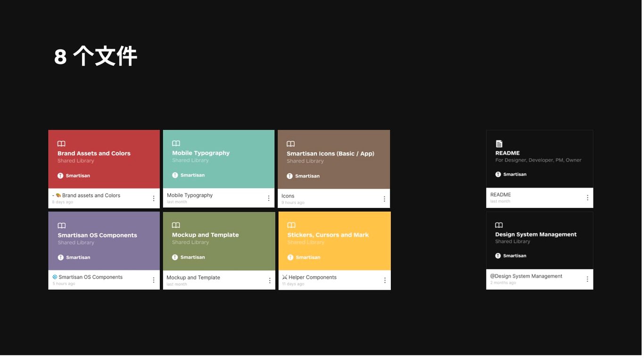Open the three-dot menu for the Mobile Typography file
The width and height of the screenshot is (644, 362).
coord(269,198)
